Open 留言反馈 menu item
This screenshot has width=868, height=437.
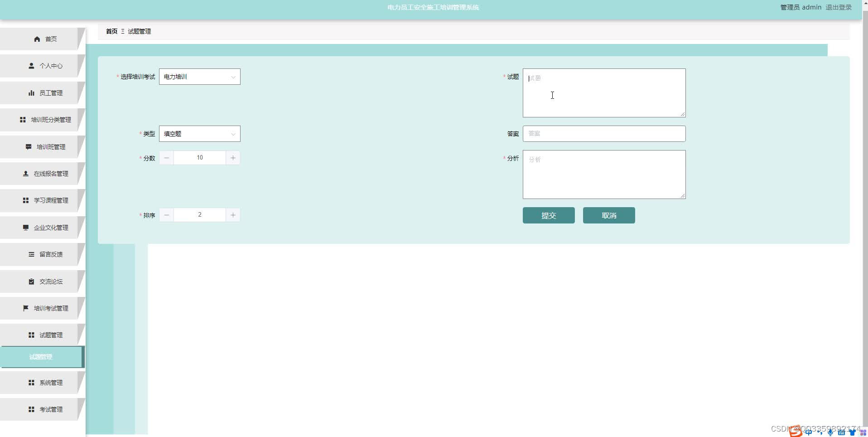pyautogui.click(x=43, y=254)
